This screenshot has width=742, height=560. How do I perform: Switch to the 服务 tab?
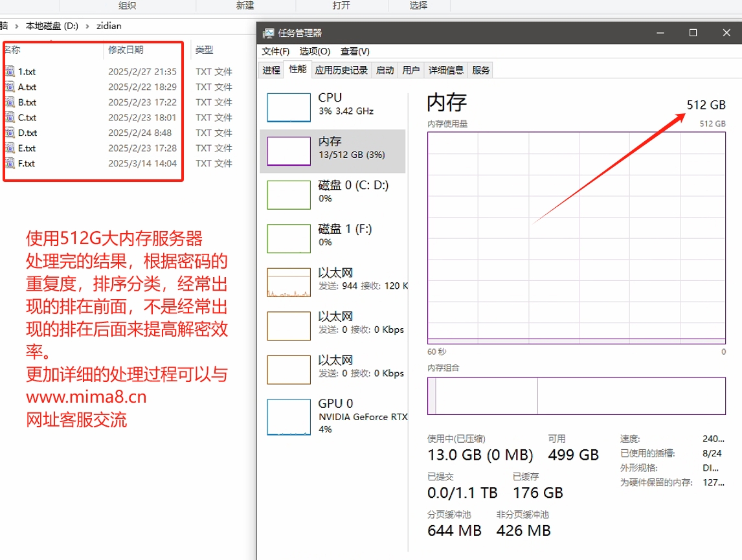point(480,69)
